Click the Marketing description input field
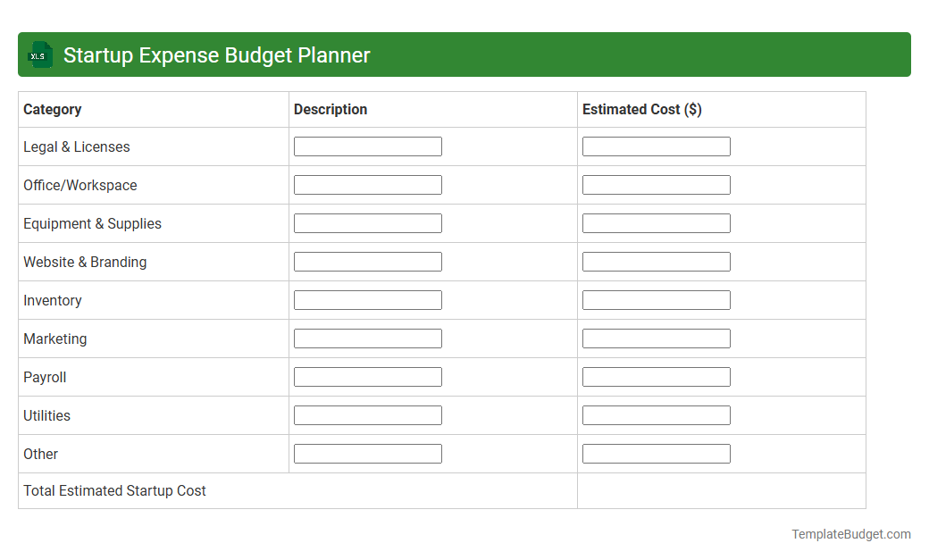This screenshot has height=560, width=929. (367, 338)
